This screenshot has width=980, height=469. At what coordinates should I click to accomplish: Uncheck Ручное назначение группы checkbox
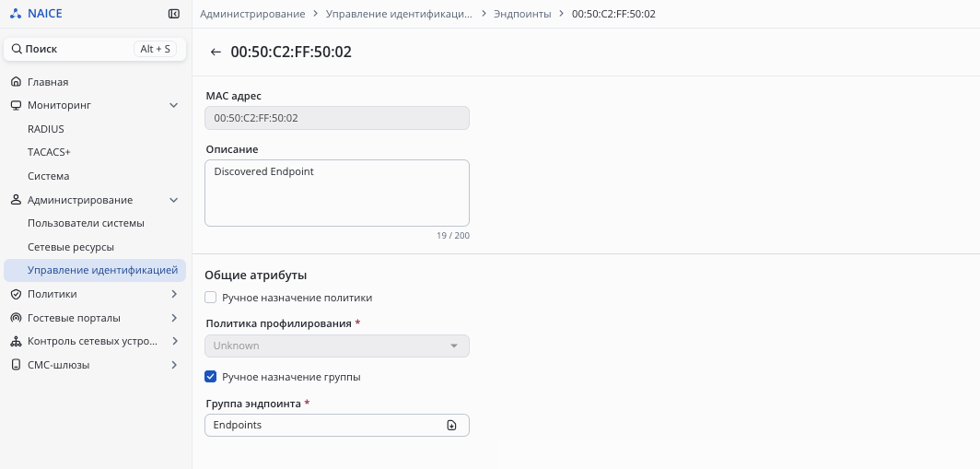[x=211, y=377]
